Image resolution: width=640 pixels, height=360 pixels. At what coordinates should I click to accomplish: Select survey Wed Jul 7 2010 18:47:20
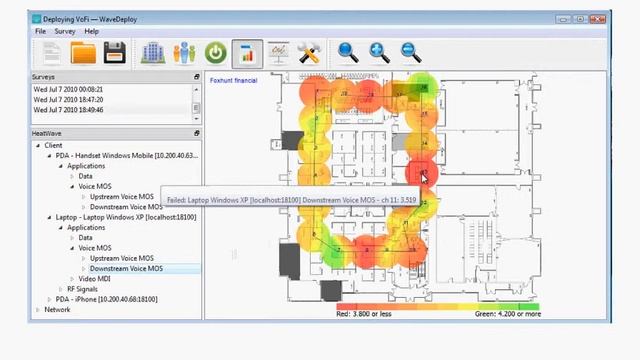(68, 100)
